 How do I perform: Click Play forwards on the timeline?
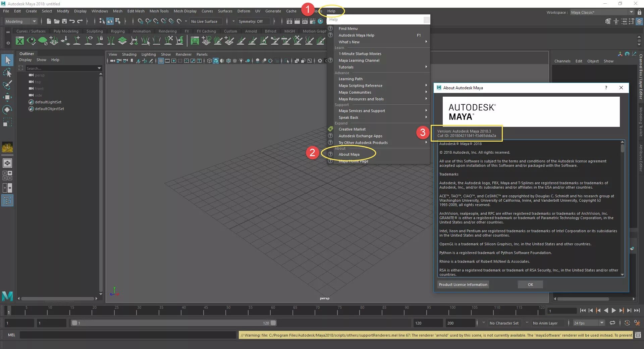tap(613, 310)
